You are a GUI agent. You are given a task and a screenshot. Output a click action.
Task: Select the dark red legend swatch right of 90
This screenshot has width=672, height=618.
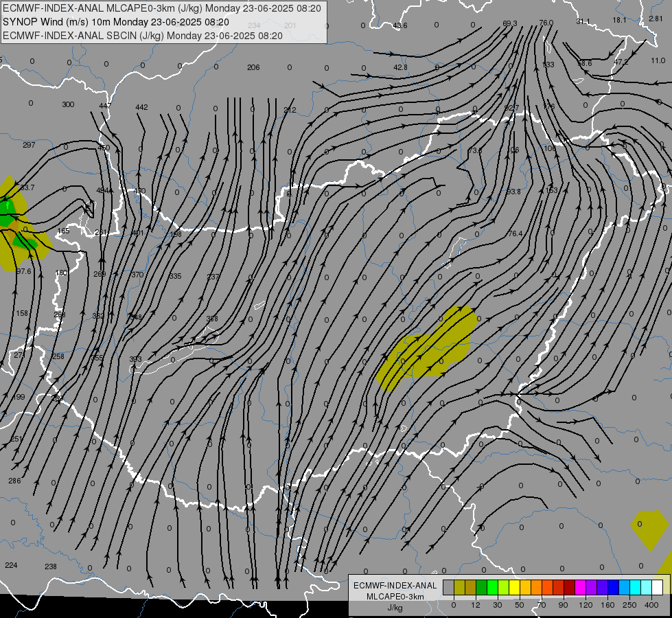pos(569,587)
